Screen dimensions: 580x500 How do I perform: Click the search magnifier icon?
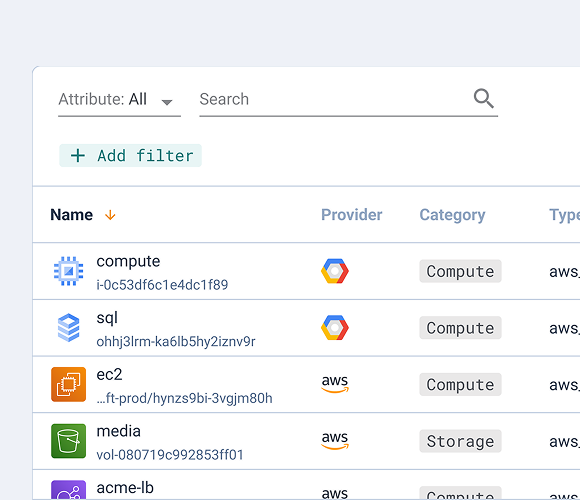[x=483, y=98]
